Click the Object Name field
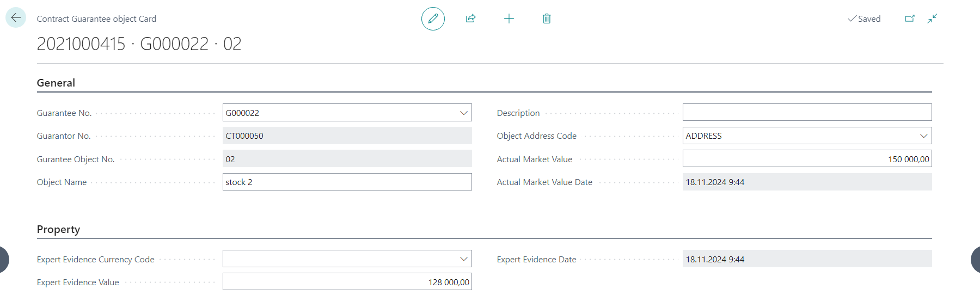 (x=347, y=182)
